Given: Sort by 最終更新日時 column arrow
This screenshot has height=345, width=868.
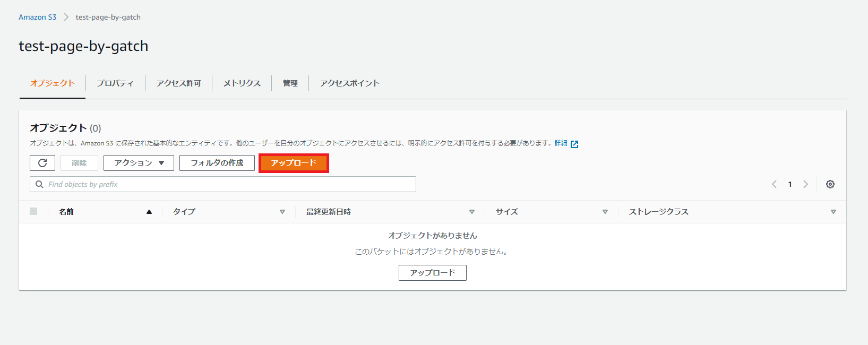Looking at the screenshot, I should pyautogui.click(x=472, y=212).
